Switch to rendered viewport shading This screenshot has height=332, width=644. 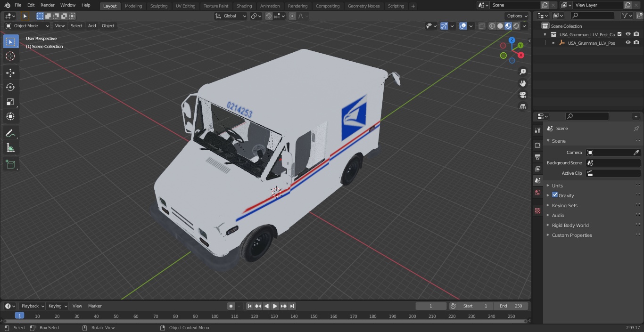[516, 26]
